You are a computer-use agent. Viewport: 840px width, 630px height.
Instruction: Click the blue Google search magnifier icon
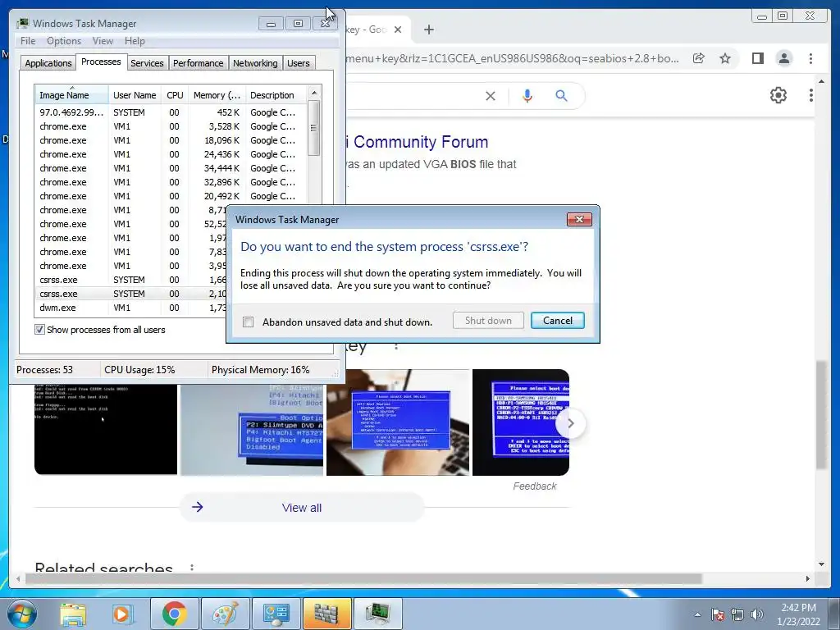(561, 96)
